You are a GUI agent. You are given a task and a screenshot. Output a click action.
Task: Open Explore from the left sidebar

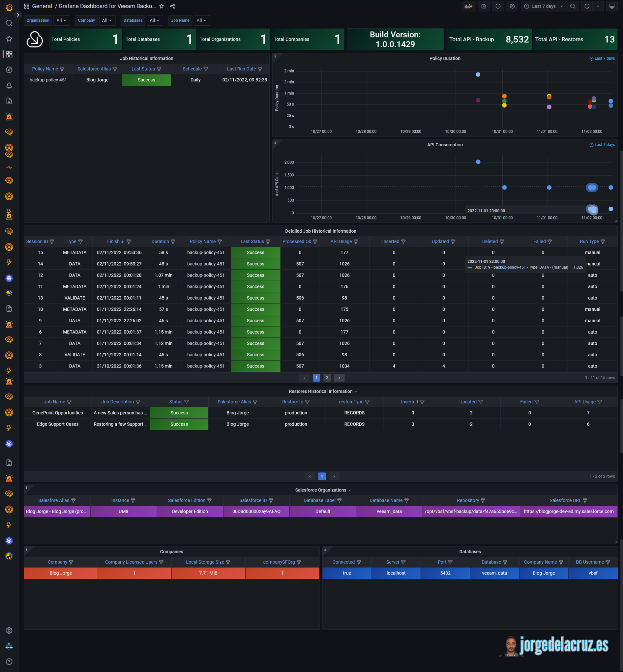click(x=9, y=70)
